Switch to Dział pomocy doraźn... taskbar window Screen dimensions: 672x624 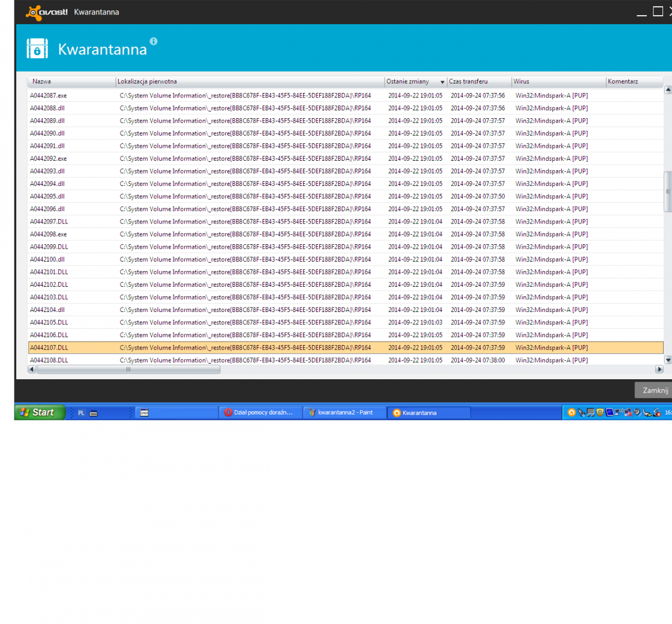(x=260, y=413)
